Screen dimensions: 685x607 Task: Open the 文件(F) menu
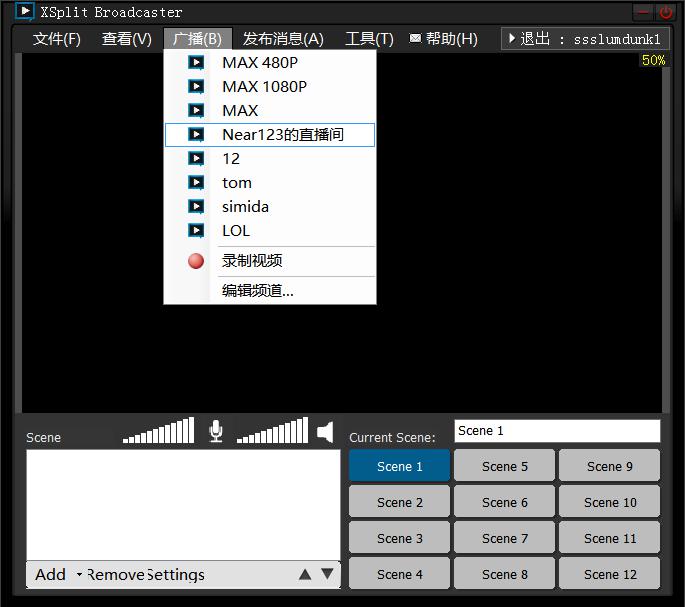[56, 39]
